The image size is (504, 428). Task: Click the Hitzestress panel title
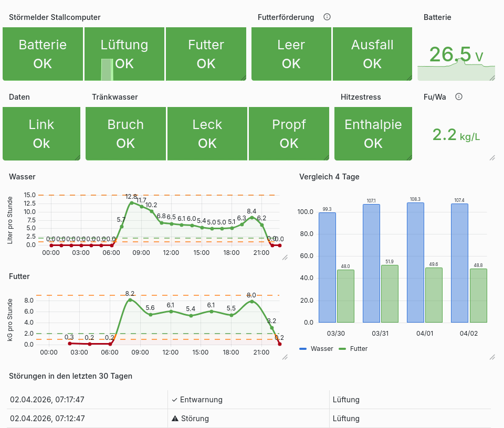(x=361, y=97)
